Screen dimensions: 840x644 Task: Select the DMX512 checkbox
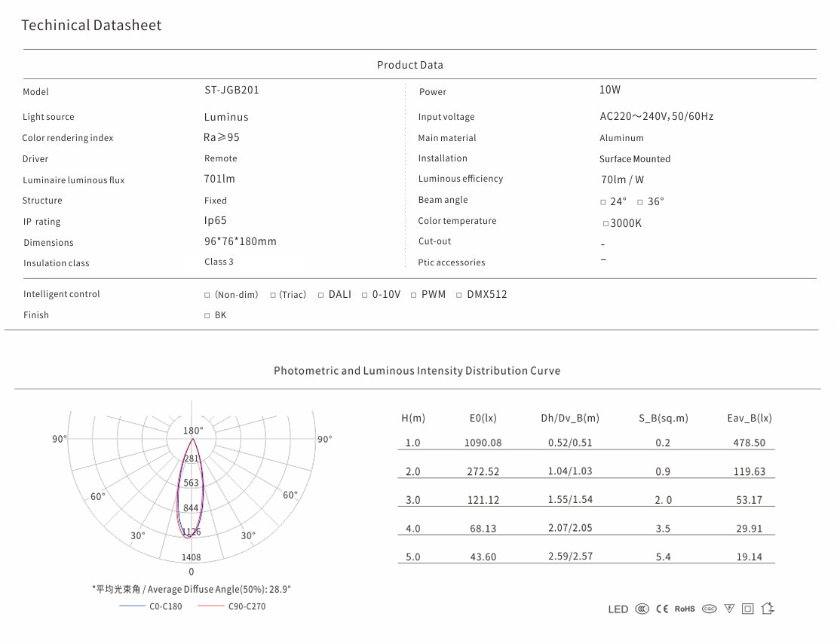458,295
